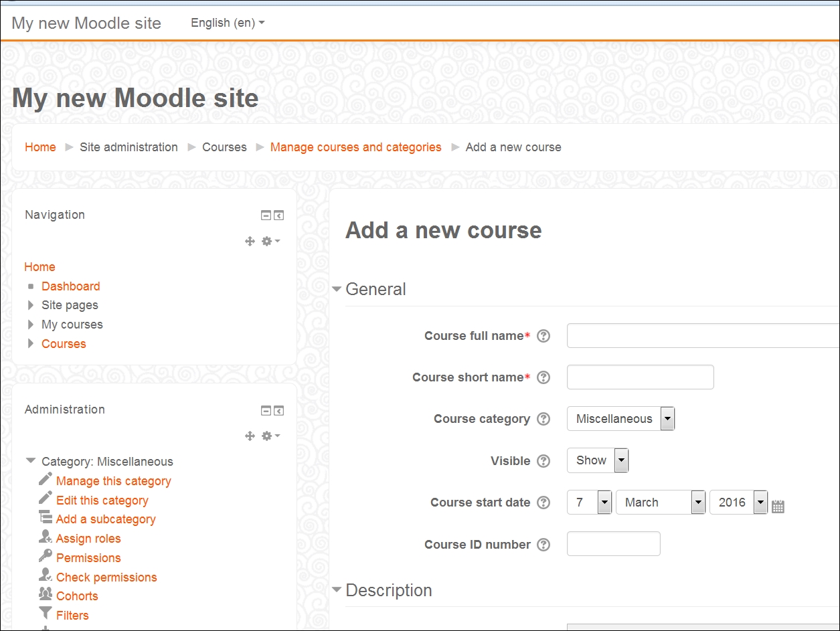Open Edit this category link
This screenshot has height=631, width=840.
[x=102, y=501]
